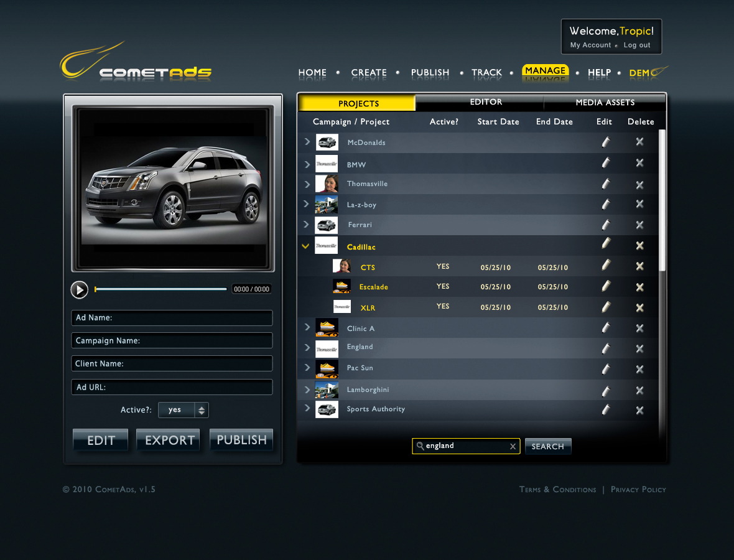Click the edit pencil for McDonalds

pyautogui.click(x=606, y=141)
